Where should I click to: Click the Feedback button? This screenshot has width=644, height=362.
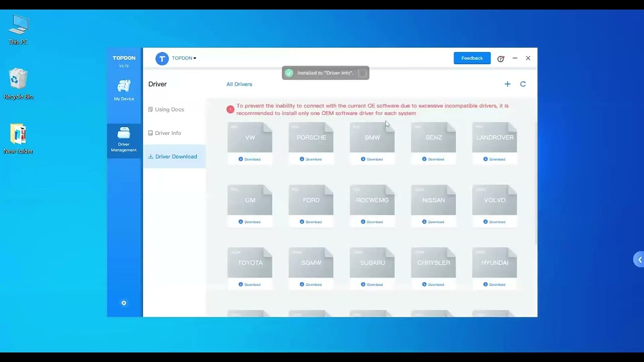(x=472, y=58)
